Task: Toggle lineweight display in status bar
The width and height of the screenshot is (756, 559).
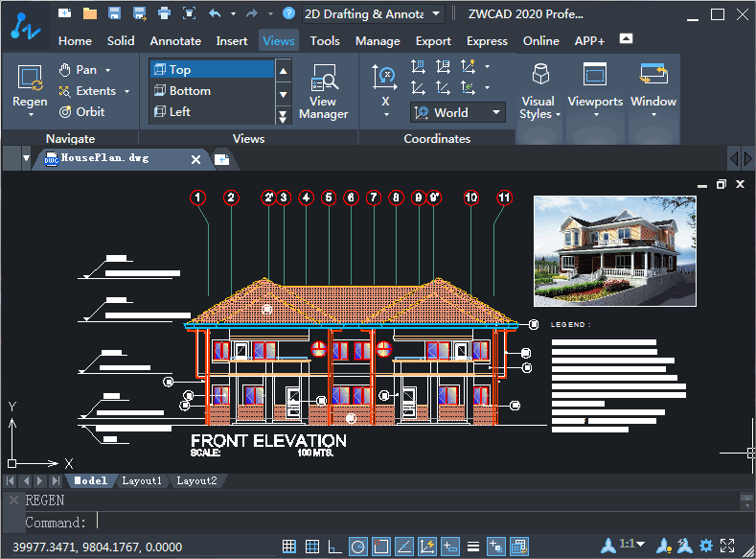Action: (x=472, y=547)
